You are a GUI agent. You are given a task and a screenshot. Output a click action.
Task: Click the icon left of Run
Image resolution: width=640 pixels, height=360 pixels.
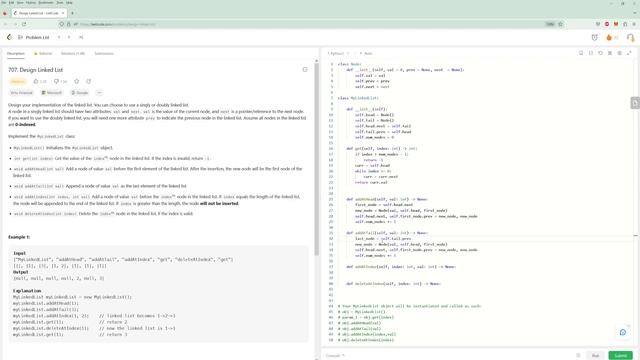coord(578,356)
